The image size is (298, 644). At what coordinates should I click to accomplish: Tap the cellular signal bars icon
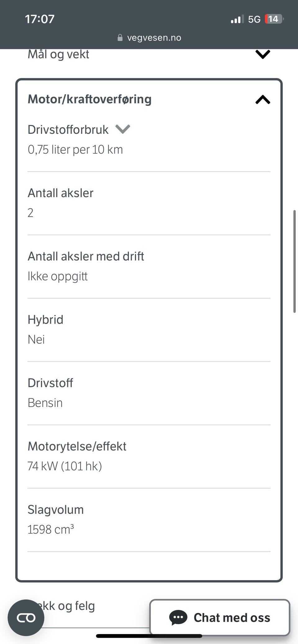click(x=237, y=19)
